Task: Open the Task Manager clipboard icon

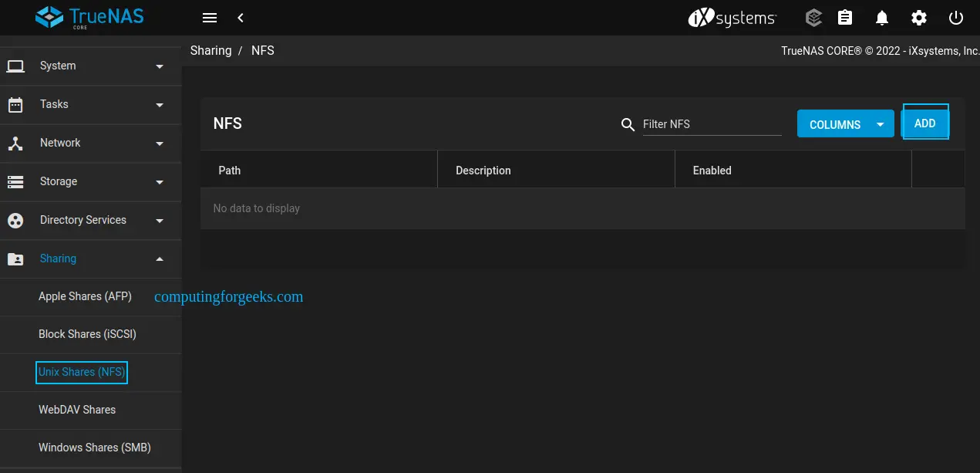Action: tap(845, 18)
